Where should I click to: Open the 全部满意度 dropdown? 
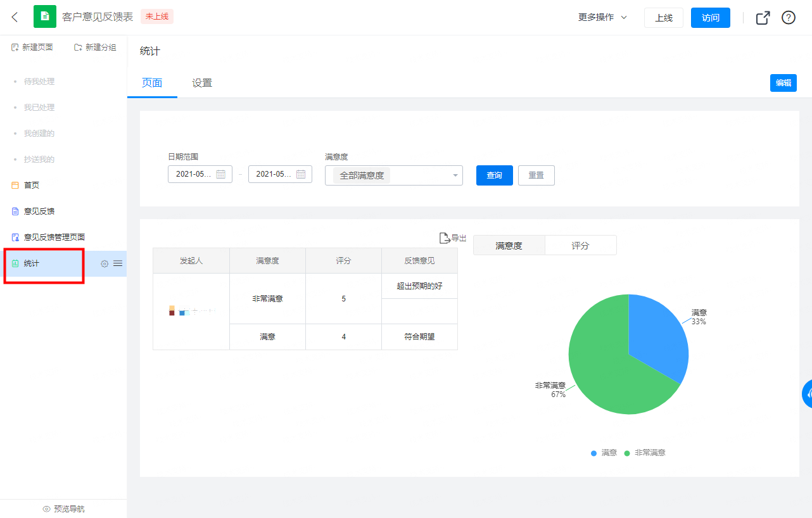[x=394, y=175]
